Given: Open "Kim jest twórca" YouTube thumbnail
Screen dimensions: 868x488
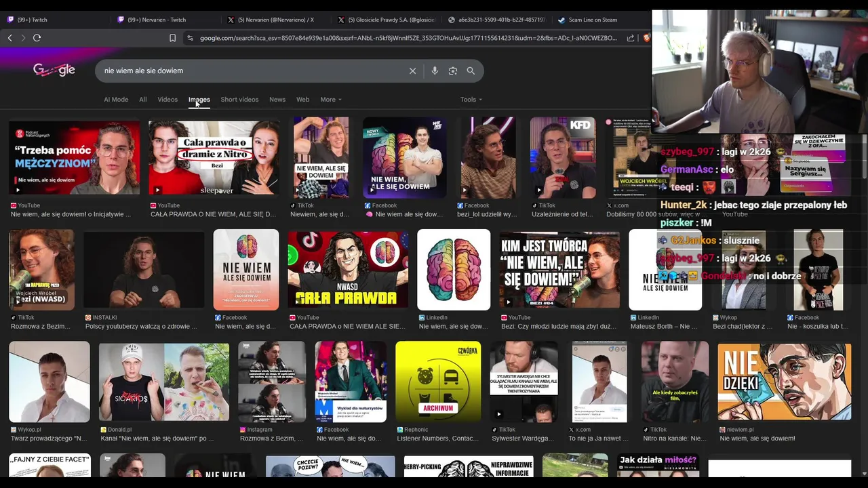Looking at the screenshot, I should click(x=559, y=270).
